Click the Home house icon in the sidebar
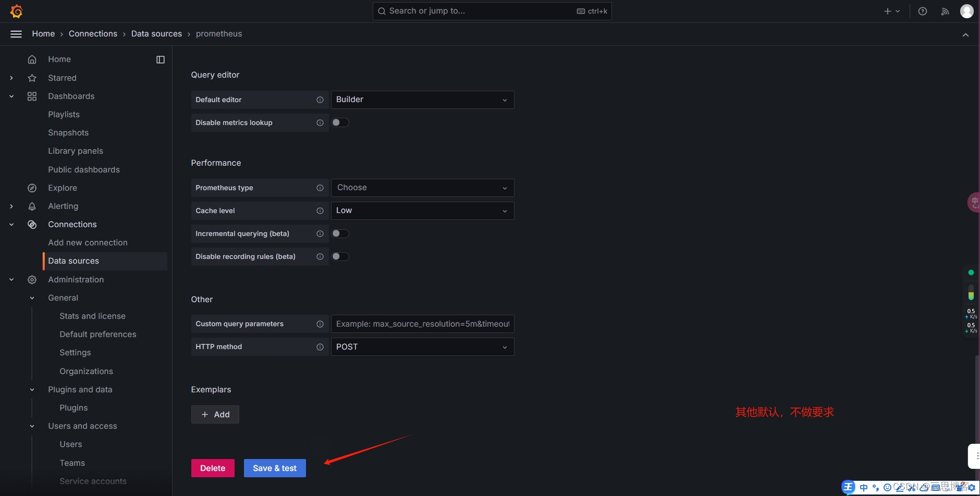Image resolution: width=980 pixels, height=496 pixels. click(x=32, y=59)
